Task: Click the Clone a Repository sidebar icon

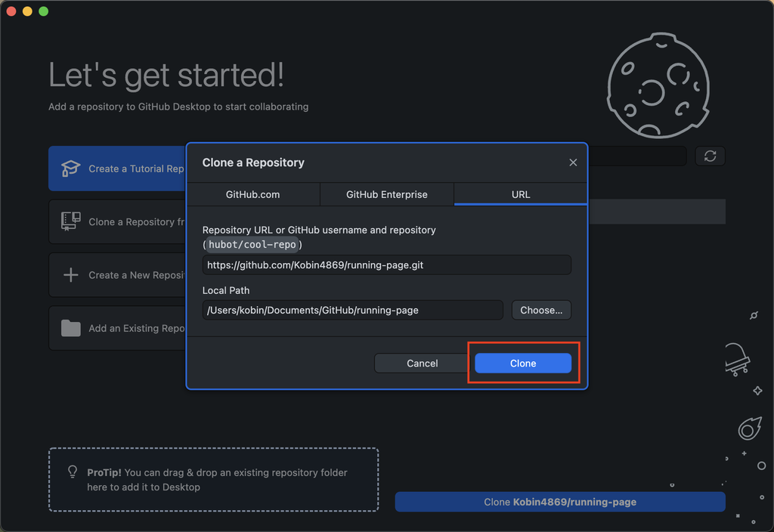Action: pyautogui.click(x=70, y=221)
